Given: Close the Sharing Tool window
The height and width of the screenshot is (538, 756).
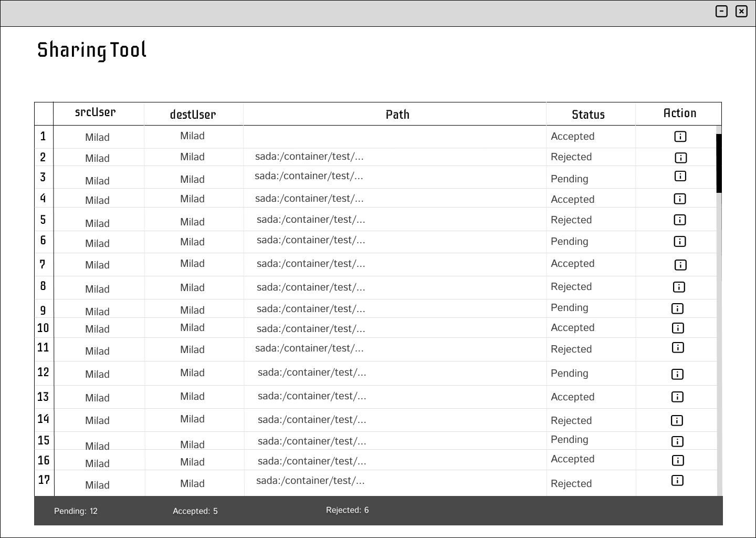Looking at the screenshot, I should coord(741,11).
